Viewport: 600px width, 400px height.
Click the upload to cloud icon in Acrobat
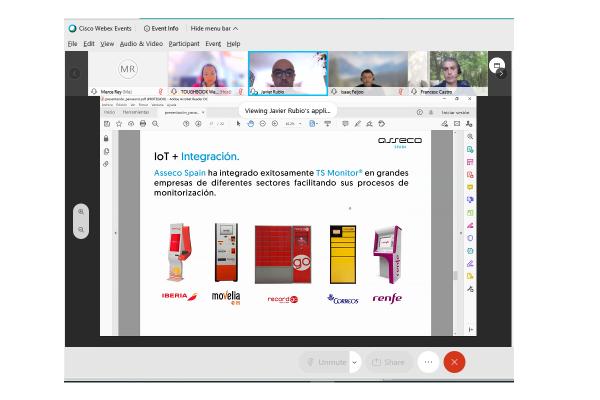[131, 124]
